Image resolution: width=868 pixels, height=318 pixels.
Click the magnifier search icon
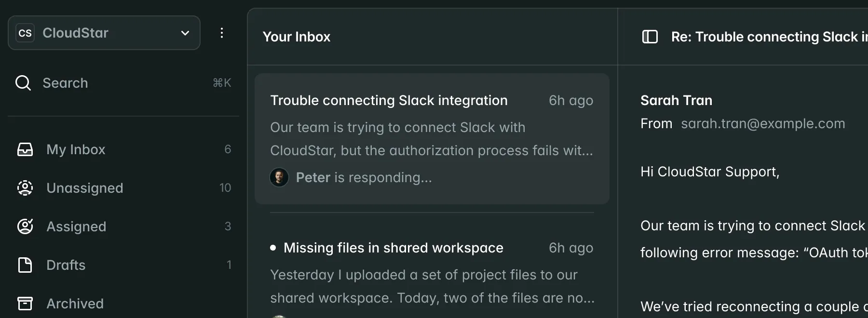point(23,83)
